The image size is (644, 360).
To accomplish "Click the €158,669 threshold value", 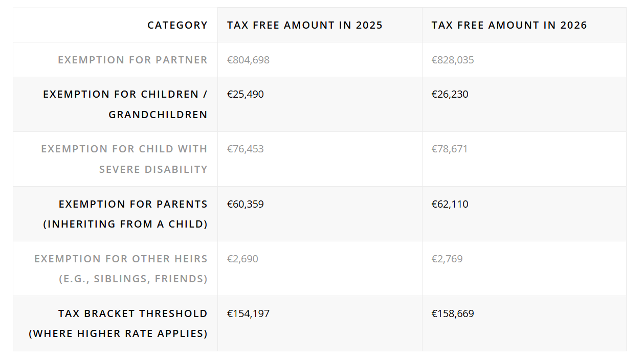I will [x=453, y=313].
